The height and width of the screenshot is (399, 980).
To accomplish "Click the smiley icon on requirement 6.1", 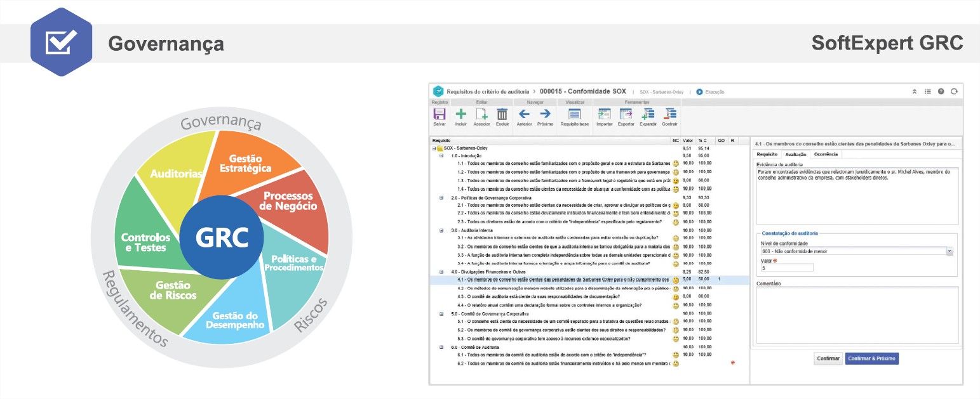I will [x=676, y=355].
